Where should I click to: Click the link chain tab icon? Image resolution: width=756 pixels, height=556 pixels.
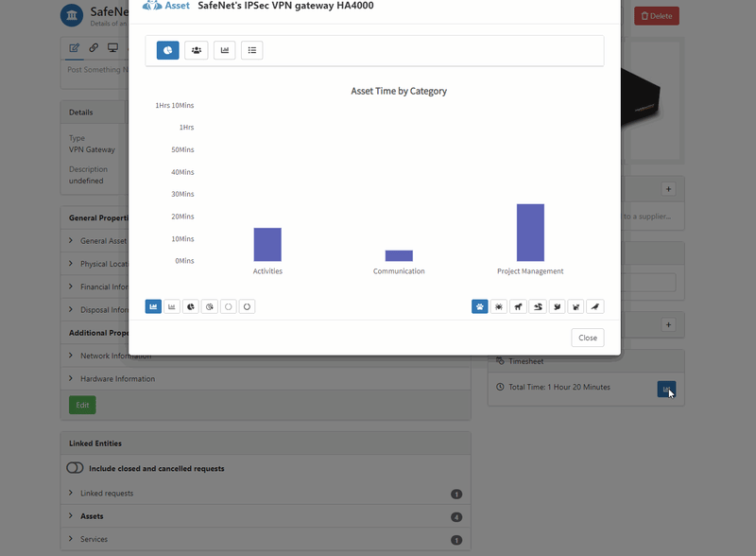(94, 47)
